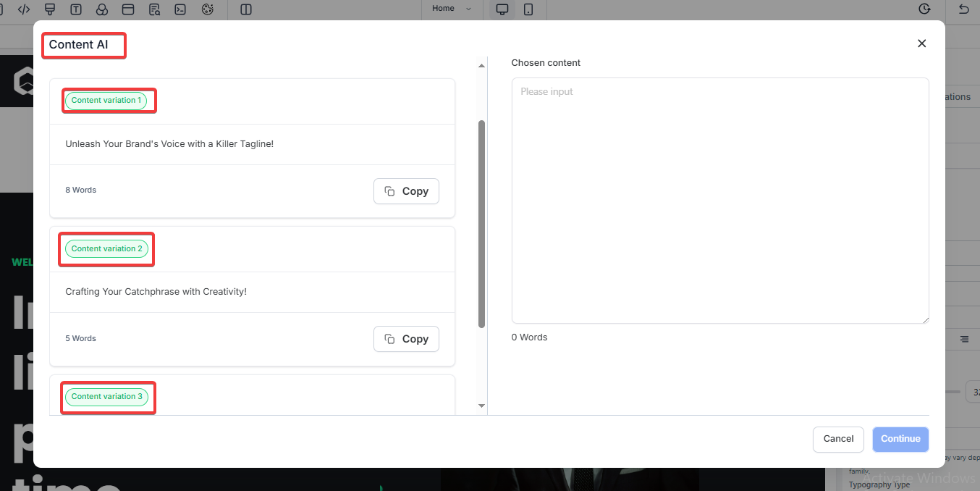
Task: Copy the 'Crafting Your Catchphrase' variation
Action: (406, 339)
